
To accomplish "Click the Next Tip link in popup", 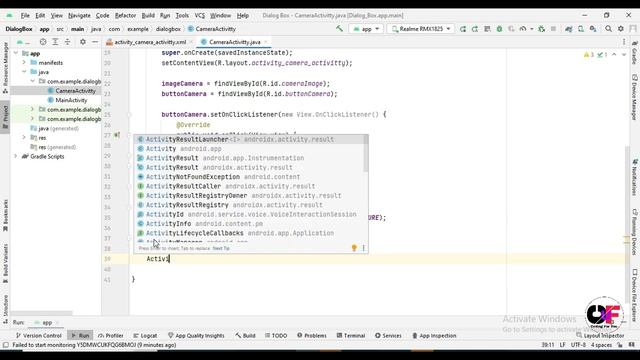I will coord(221,248).
